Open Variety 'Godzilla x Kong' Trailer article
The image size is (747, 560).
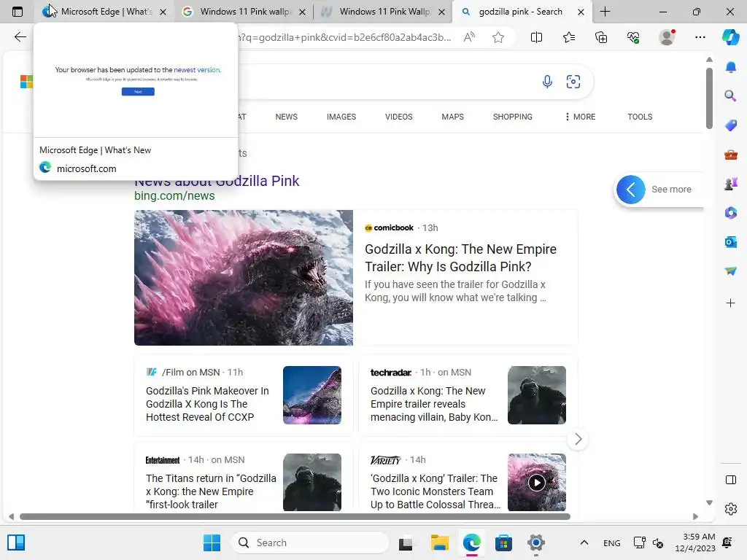436,491
